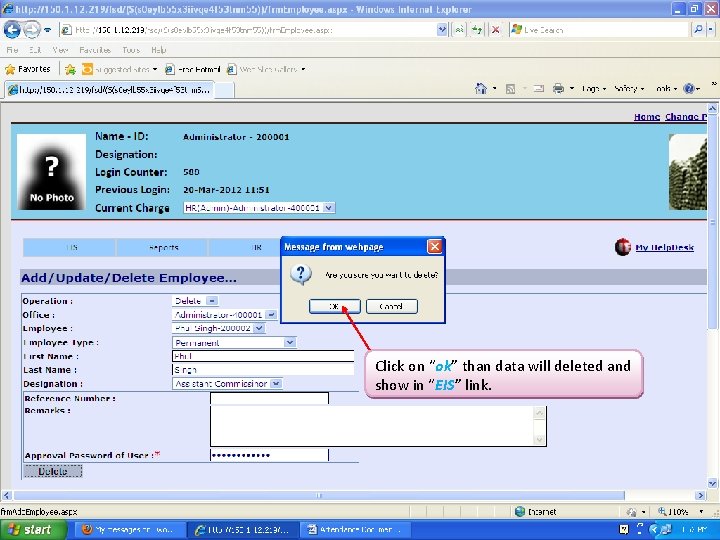Click the red Stop loading icon
The height and width of the screenshot is (540, 720).
coord(495,30)
